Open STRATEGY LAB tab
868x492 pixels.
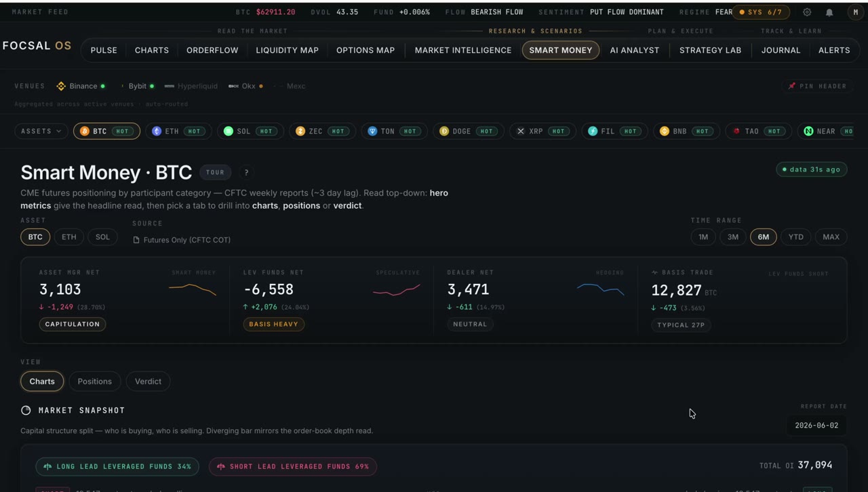pyautogui.click(x=710, y=50)
